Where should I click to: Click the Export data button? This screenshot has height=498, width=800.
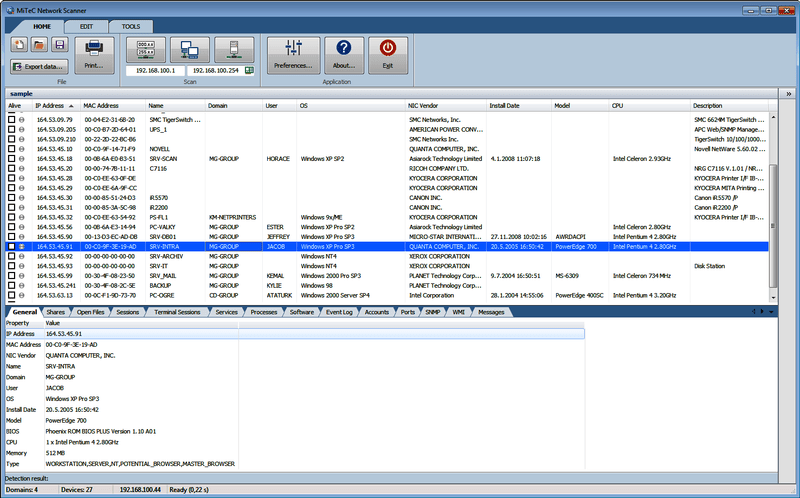point(39,66)
